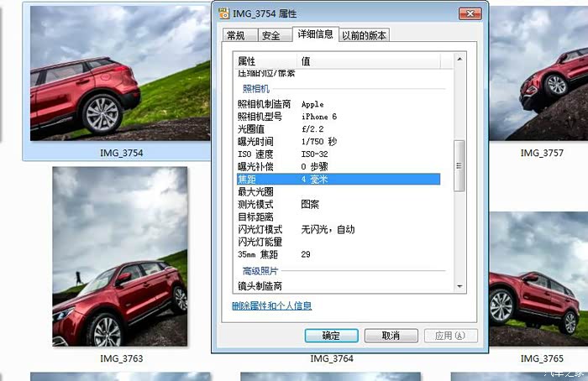Click the IMG_3763 file name label
Image resolution: width=588 pixels, height=381 pixels.
[122, 358]
